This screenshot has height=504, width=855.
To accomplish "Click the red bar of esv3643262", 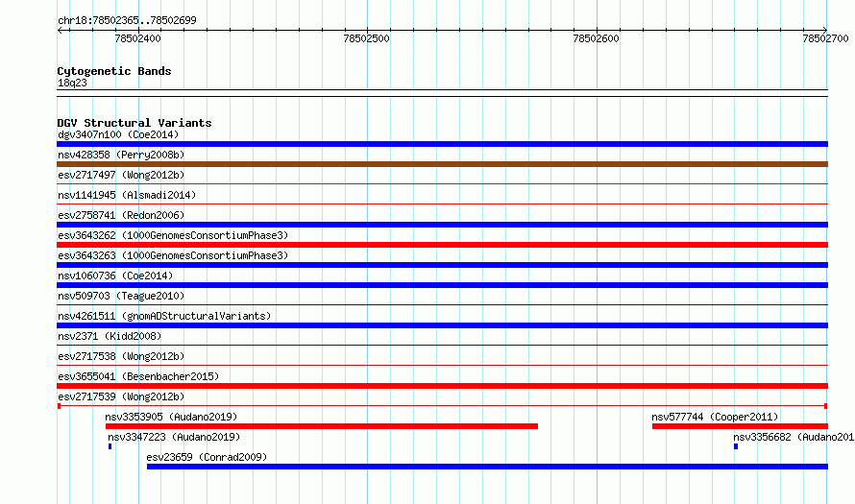I will point(442,245).
